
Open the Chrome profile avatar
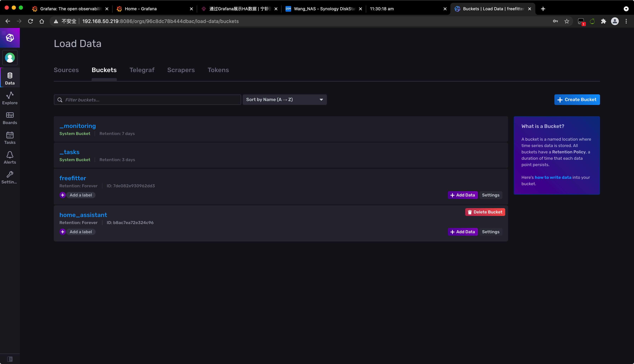coord(615,21)
